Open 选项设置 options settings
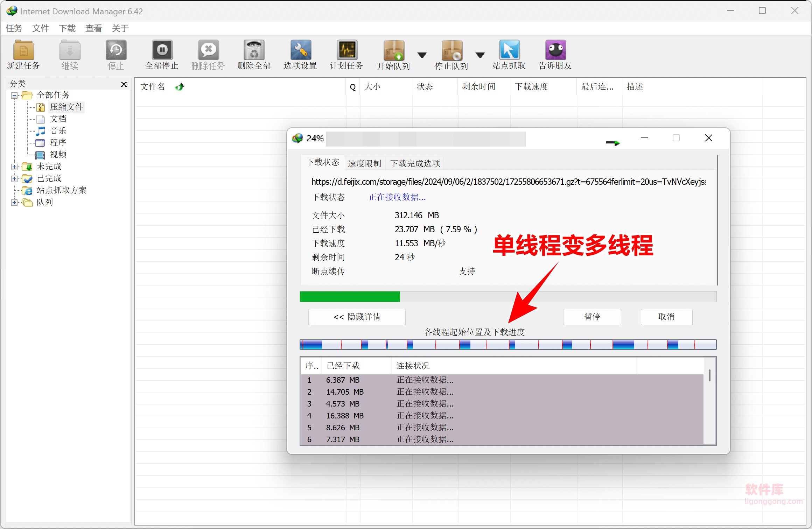Screen dimensions: 812x529 [x=300, y=54]
